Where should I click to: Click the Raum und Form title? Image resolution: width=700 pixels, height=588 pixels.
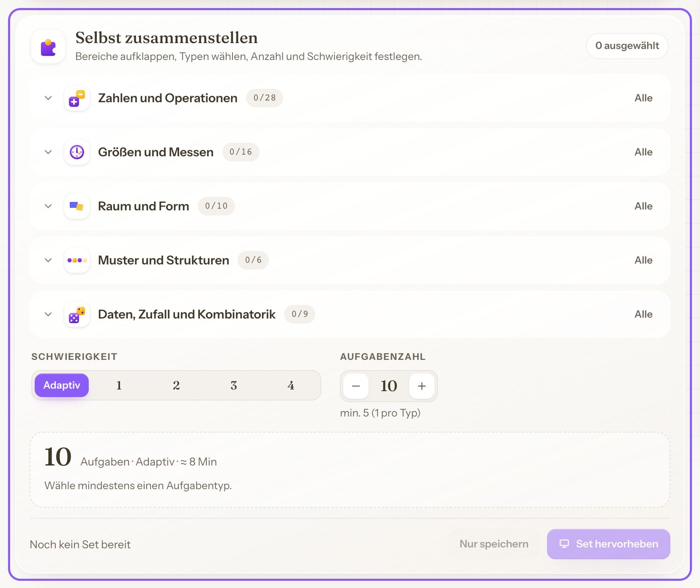[x=144, y=206]
